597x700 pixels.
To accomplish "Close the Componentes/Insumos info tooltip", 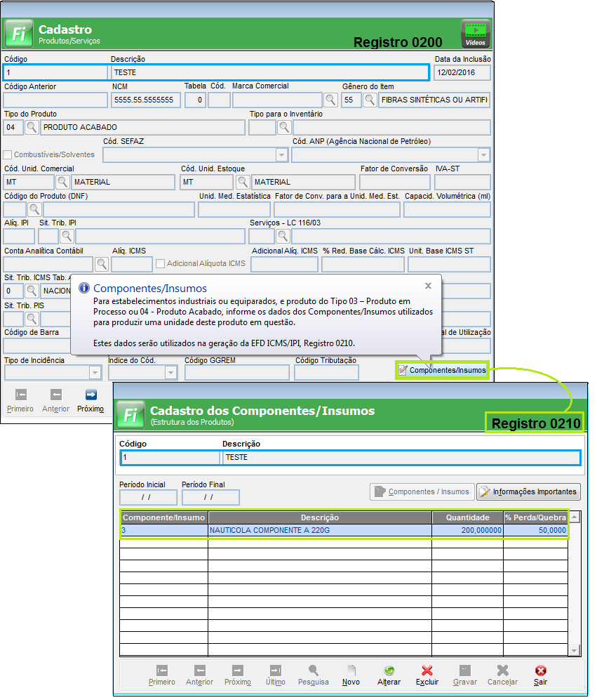I will coord(429,286).
